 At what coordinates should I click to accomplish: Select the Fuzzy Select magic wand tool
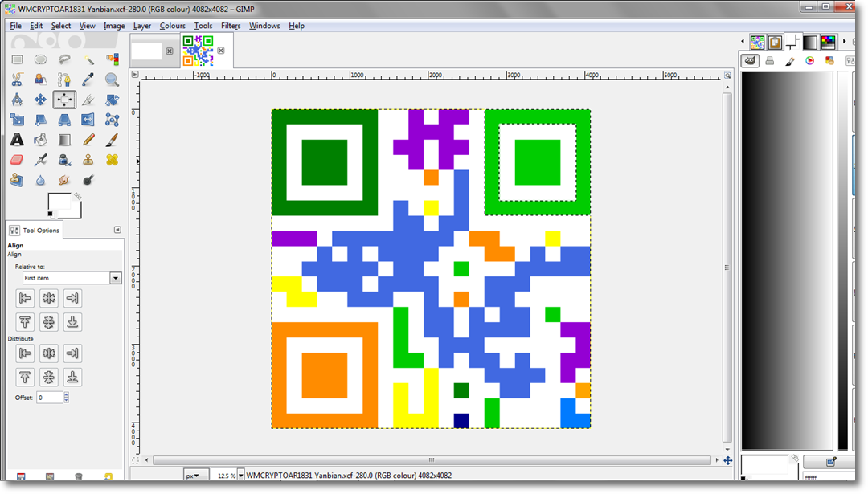point(88,59)
